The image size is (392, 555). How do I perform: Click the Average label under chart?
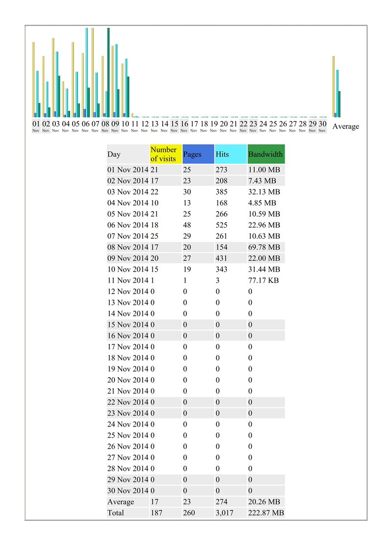point(345,126)
